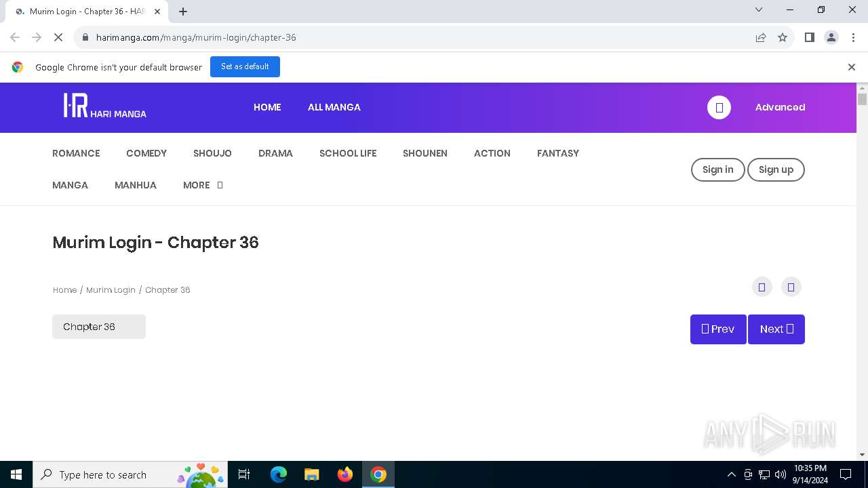The image size is (868, 488).
Task: Open a new Chrome tab
Action: point(183,12)
